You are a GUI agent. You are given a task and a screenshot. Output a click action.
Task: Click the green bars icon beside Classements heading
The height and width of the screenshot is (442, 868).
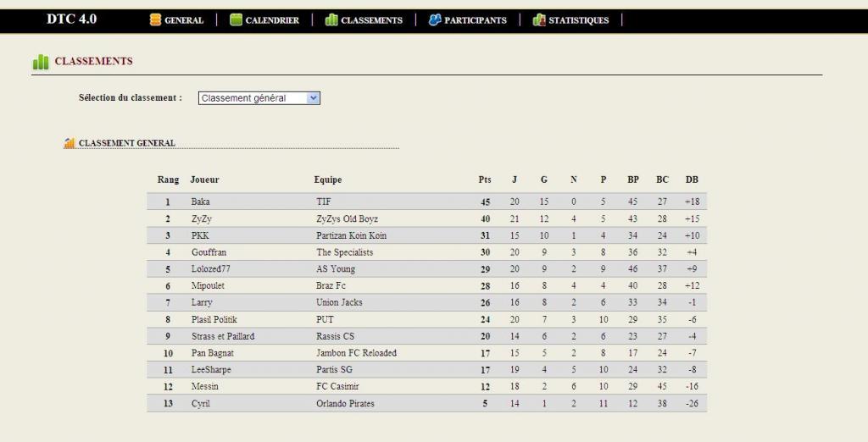41,62
